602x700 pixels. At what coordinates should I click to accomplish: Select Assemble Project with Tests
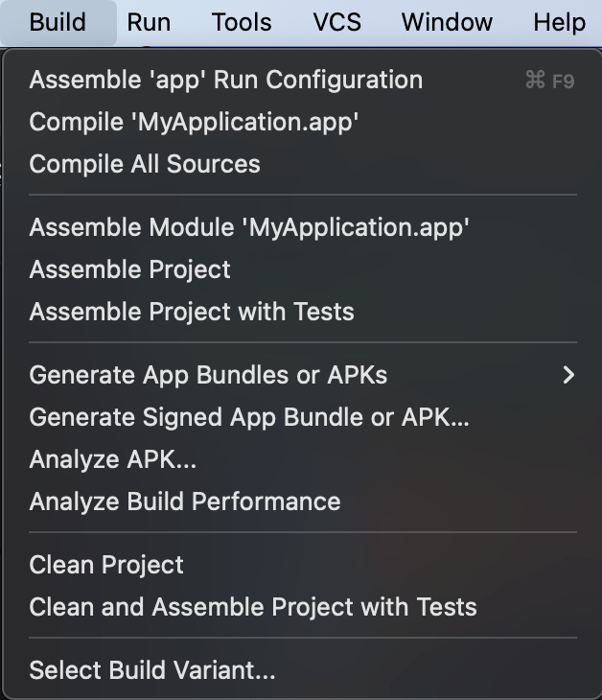[x=303, y=311]
